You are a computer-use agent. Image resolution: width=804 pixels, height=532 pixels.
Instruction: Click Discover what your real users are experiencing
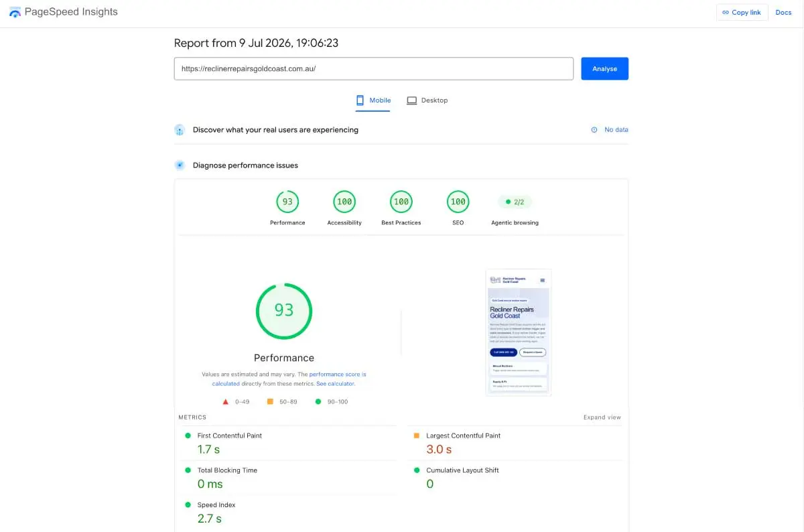(275, 130)
